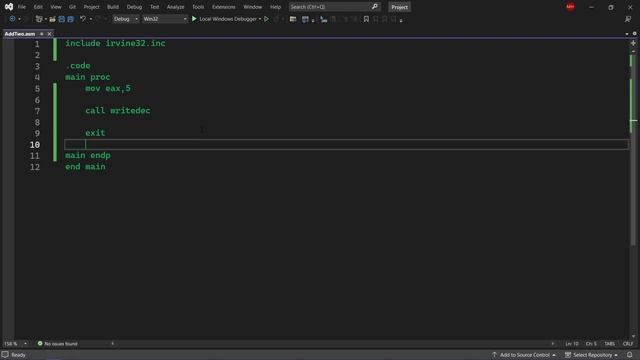The width and height of the screenshot is (640, 360).
Task: Click the Project title button
Action: pos(400,7)
